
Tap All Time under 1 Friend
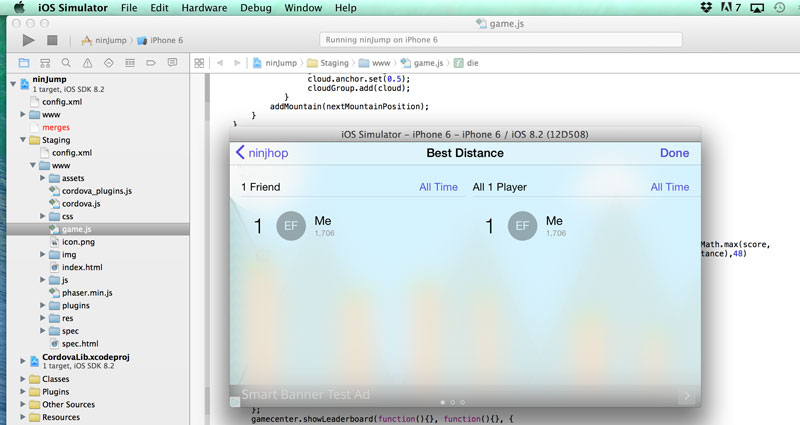(x=438, y=187)
